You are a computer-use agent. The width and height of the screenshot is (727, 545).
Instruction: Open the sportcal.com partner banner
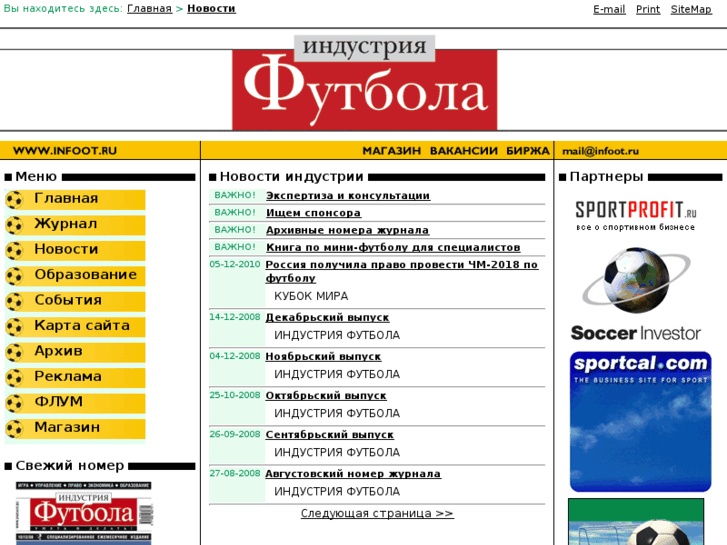(640, 422)
